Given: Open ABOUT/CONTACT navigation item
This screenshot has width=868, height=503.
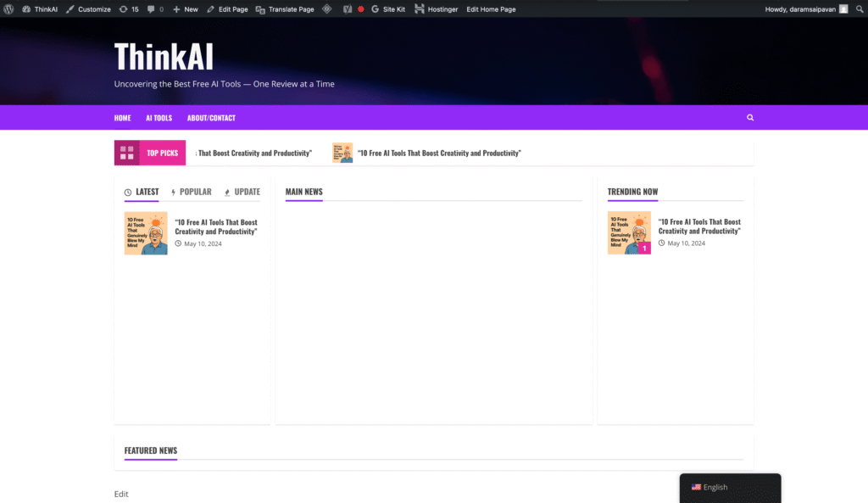Looking at the screenshot, I should (211, 117).
